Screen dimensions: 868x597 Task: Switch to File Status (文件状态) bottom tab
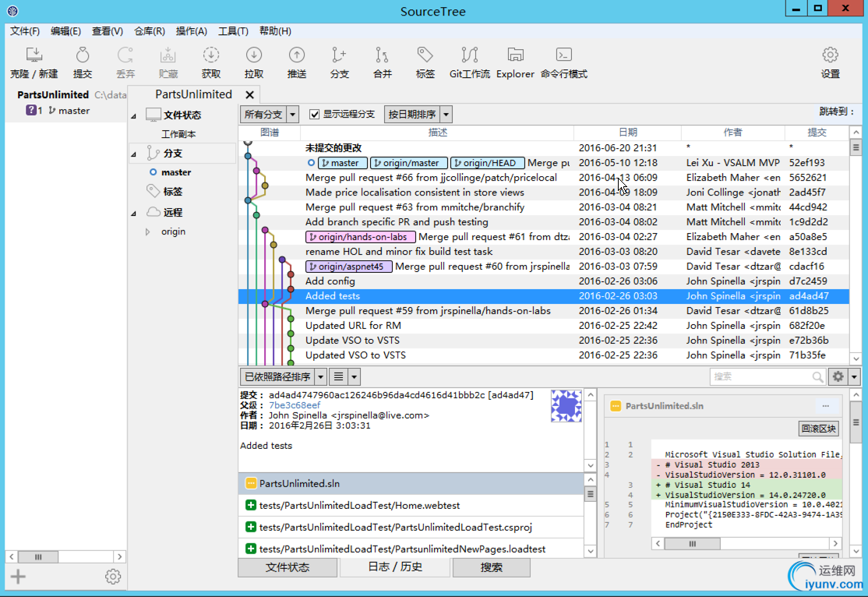[x=288, y=567]
